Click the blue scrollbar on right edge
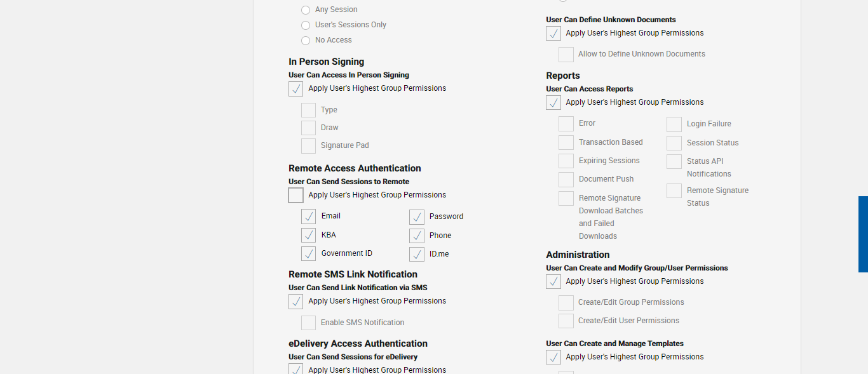The image size is (868, 374). pos(863,234)
